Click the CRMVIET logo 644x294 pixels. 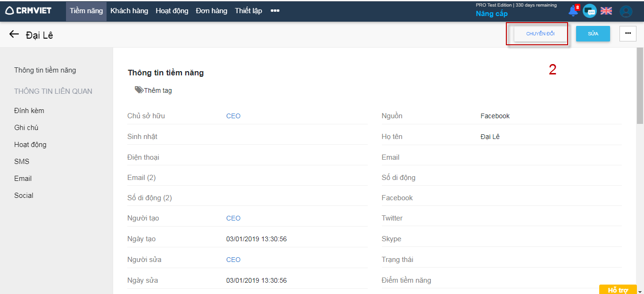pos(28,10)
